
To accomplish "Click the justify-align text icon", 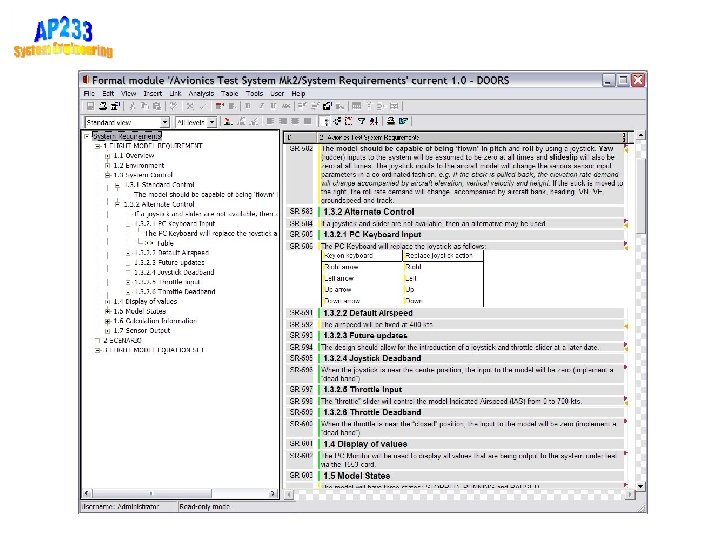I will tap(308, 121).
